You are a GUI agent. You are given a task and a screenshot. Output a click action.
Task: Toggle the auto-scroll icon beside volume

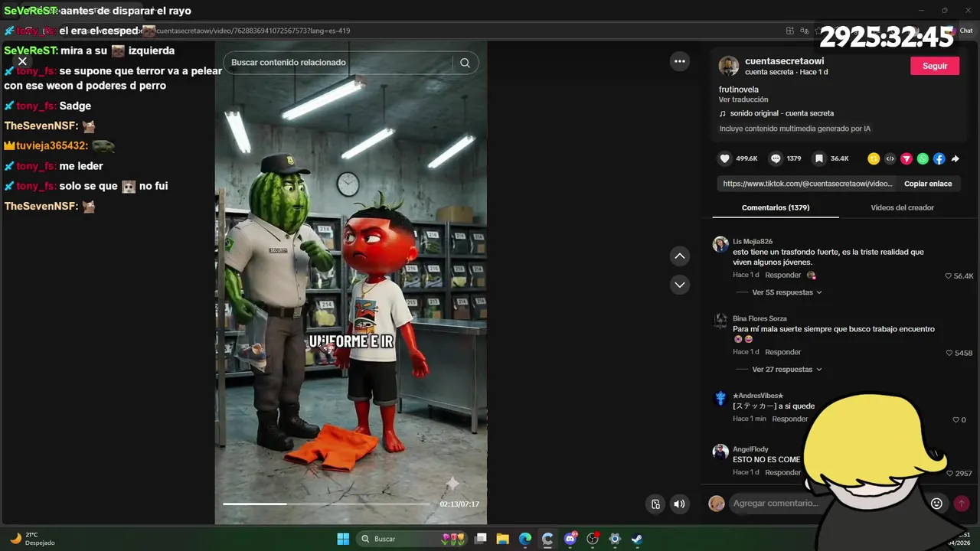[655, 504]
